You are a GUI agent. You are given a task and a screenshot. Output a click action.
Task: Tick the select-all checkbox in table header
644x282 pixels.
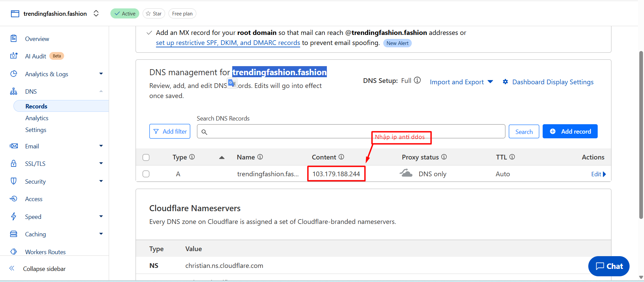146,157
